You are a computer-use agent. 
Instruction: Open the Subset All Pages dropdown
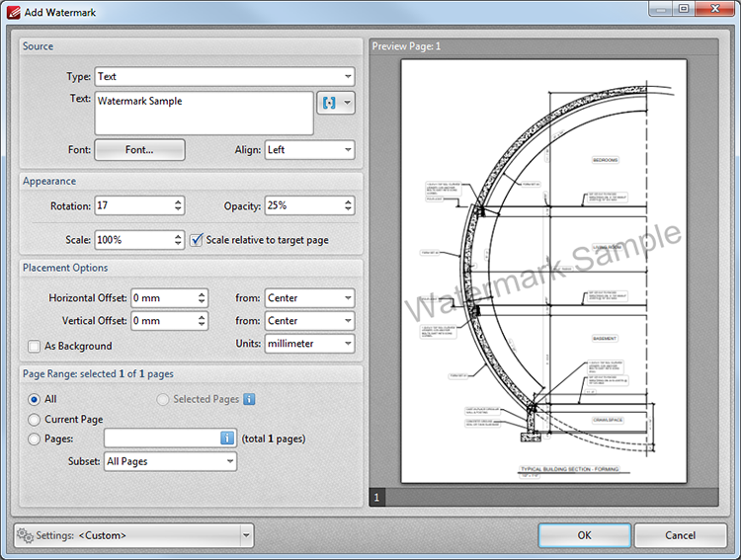click(170, 461)
